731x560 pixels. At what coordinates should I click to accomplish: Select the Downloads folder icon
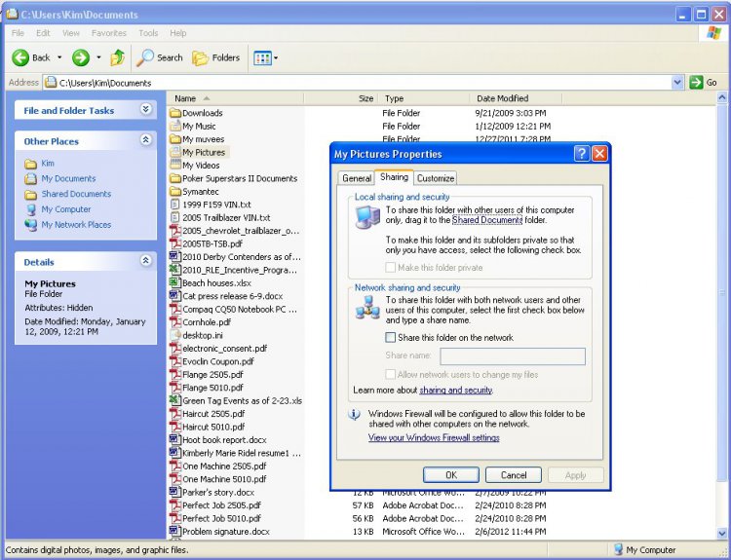(x=175, y=113)
